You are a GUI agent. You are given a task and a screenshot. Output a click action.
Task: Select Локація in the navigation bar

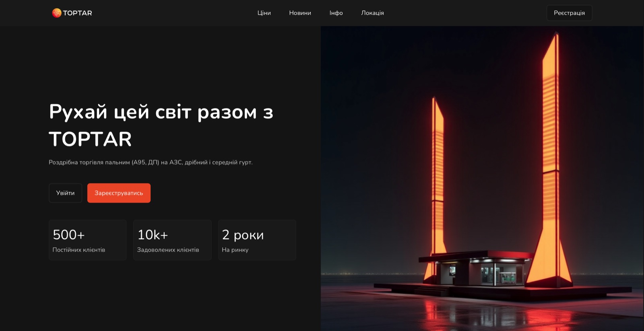(372, 13)
